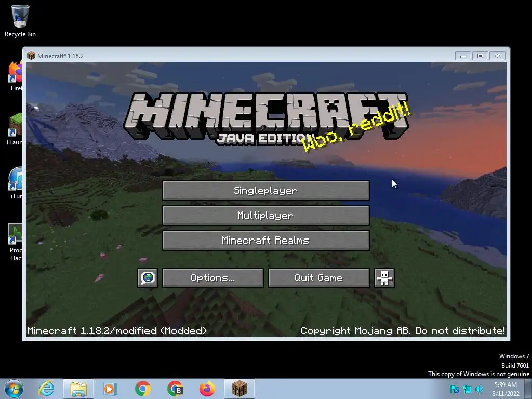The height and width of the screenshot is (399, 532).
Task: Launch Google Chrome from the taskbar
Action: pyautogui.click(x=143, y=389)
